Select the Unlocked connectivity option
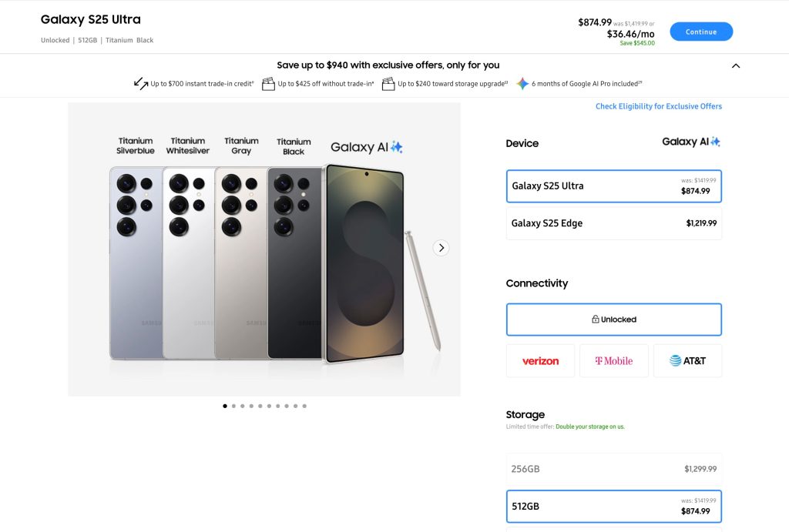Screen dimensions: 789x532 coord(613,319)
